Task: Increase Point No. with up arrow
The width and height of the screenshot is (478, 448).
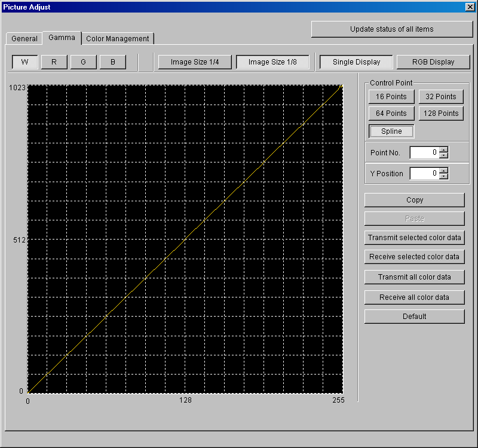Action: [443, 150]
